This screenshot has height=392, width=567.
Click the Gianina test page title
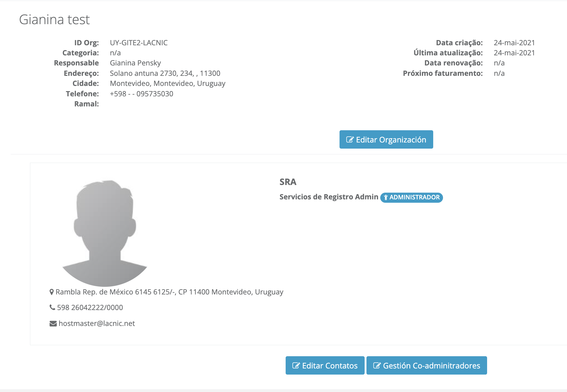54,20
